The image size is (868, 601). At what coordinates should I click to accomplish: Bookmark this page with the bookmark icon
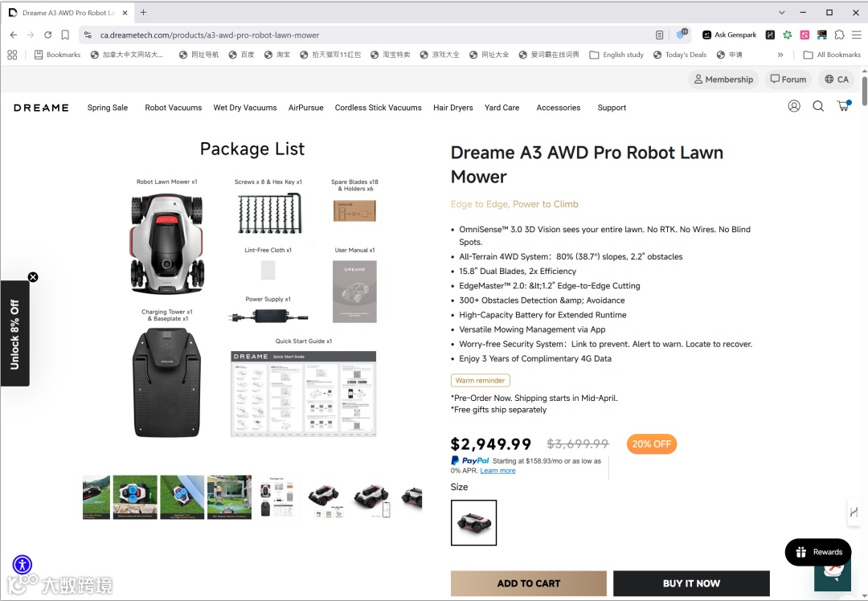(65, 35)
